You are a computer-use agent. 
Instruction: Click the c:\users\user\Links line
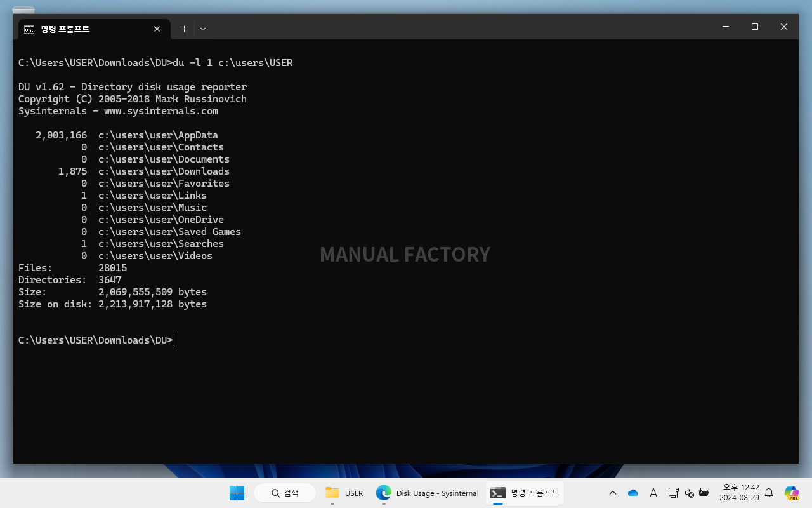(x=144, y=196)
